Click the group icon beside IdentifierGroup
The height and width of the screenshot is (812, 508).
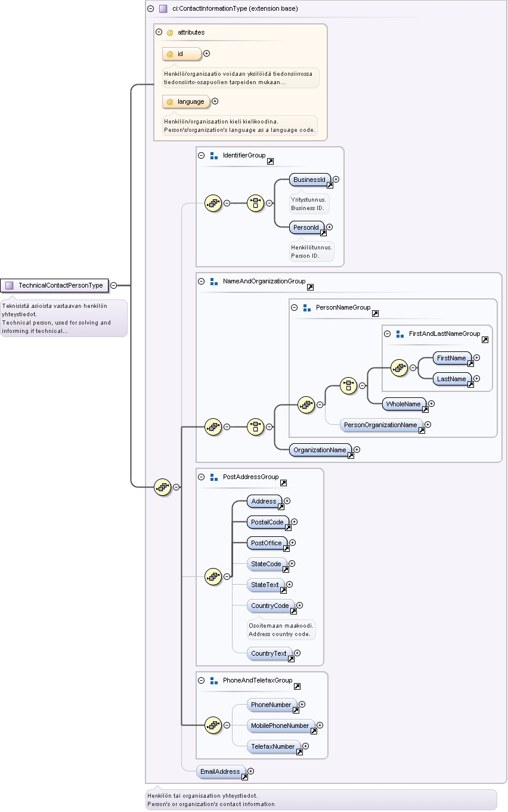click(214, 155)
